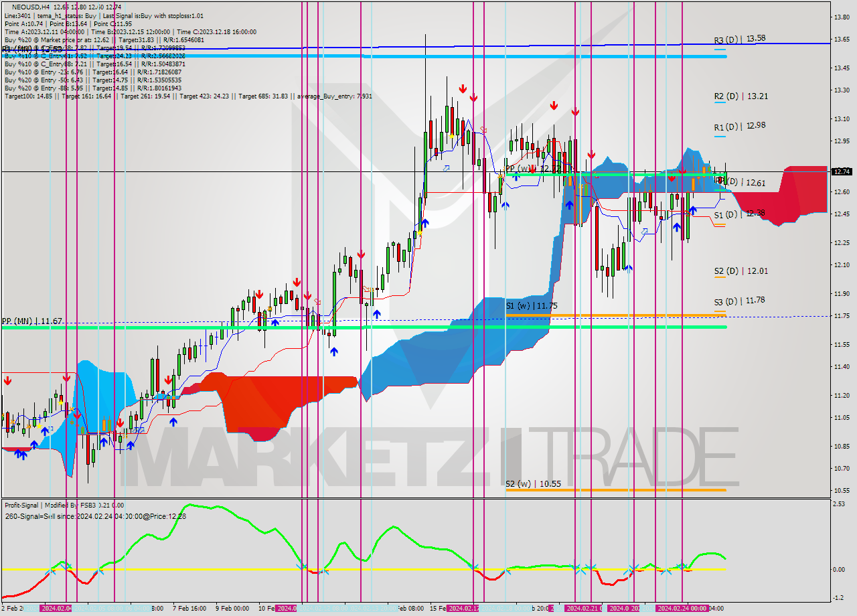Click the 2.53 indicator scale value
Viewport: 857px width, 616px height.
coord(838,504)
